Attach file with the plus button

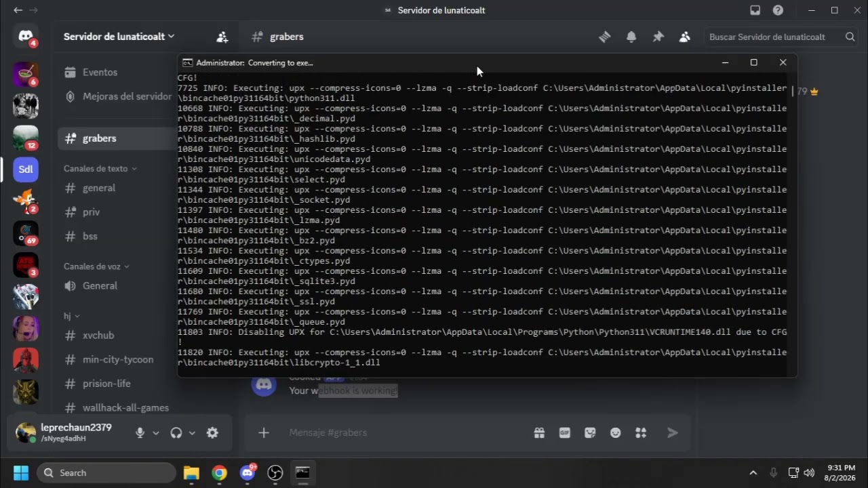coord(264,432)
